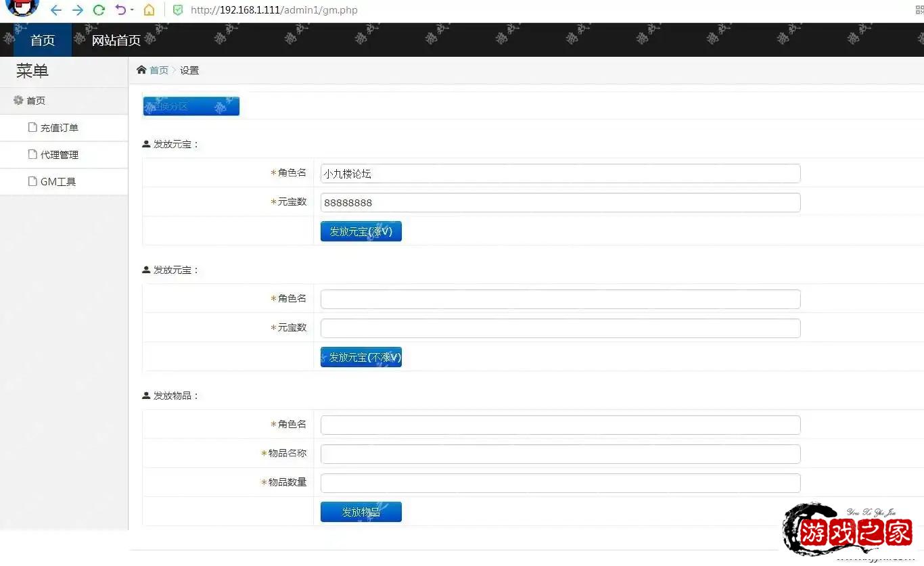Image resolution: width=924 pixels, height=566 pixels.
Task: Open 充值订单 in the sidebar menu
Action: pos(59,128)
